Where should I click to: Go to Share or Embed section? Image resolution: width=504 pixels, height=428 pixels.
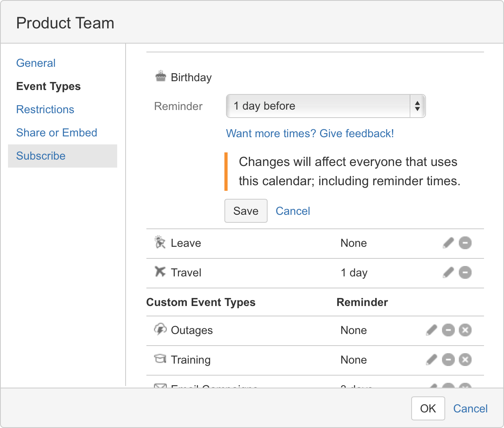(56, 133)
